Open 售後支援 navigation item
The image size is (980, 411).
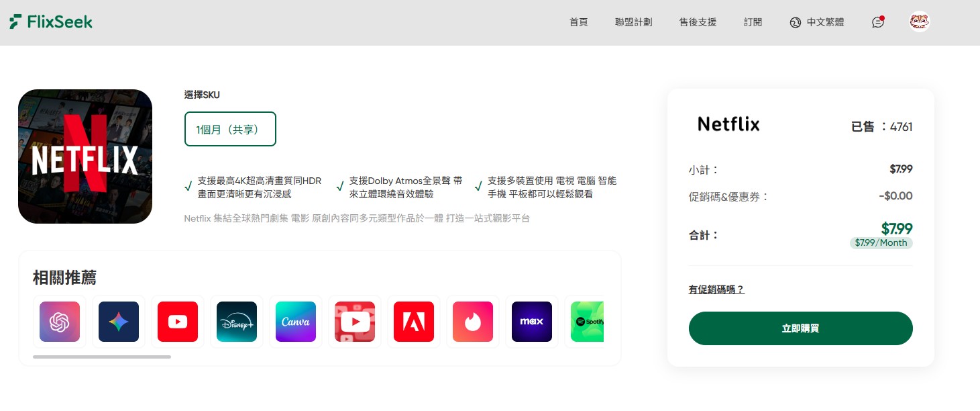point(698,22)
